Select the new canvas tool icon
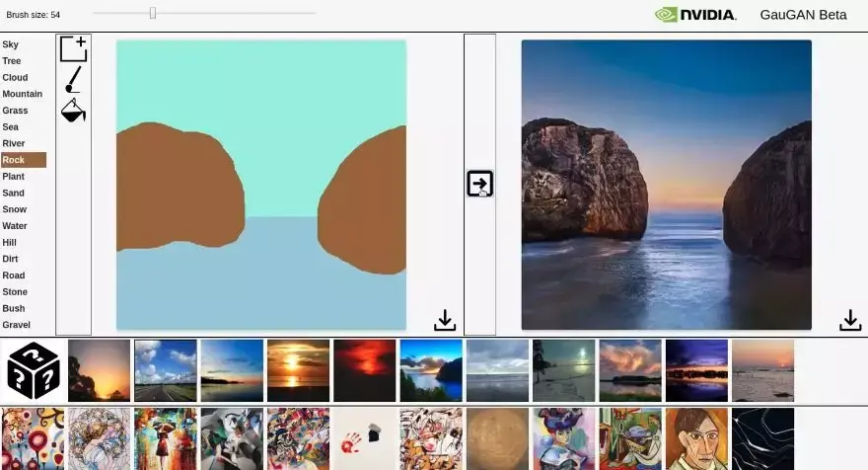Image resolution: width=868 pixels, height=470 pixels. [x=74, y=48]
